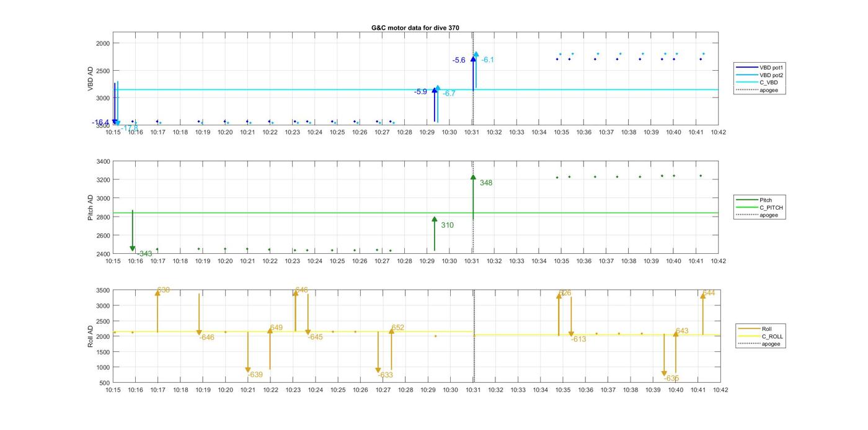The image size is (868, 430).
Task: Click the "2000" y-tick in VBD plot
Action: click(x=103, y=43)
